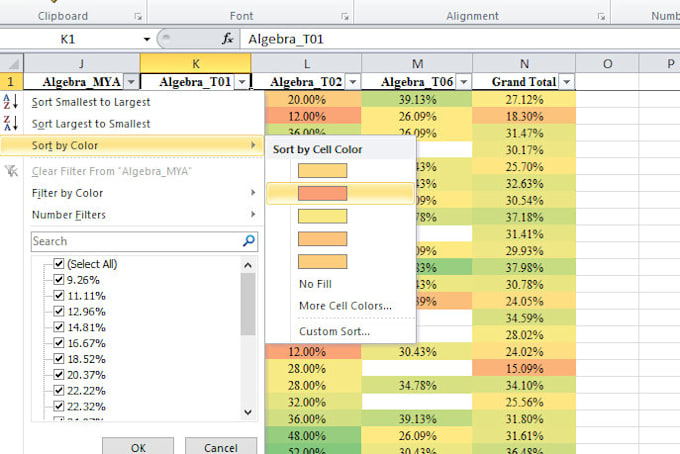The height and width of the screenshot is (454, 680).
Task: Click the formula bar showing Algebra_T01
Action: pyautogui.click(x=460, y=39)
